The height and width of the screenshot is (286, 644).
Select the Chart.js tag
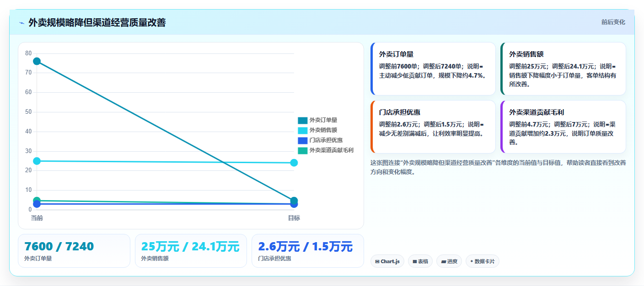click(x=387, y=261)
